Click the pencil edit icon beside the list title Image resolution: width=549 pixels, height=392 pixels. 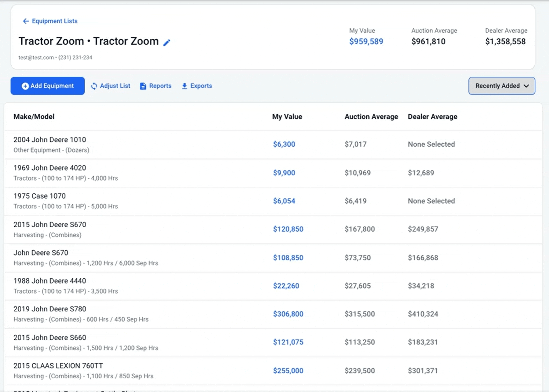click(x=167, y=42)
